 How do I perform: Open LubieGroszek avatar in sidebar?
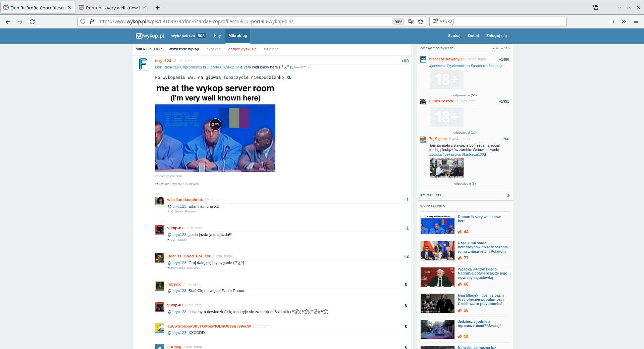click(x=423, y=101)
